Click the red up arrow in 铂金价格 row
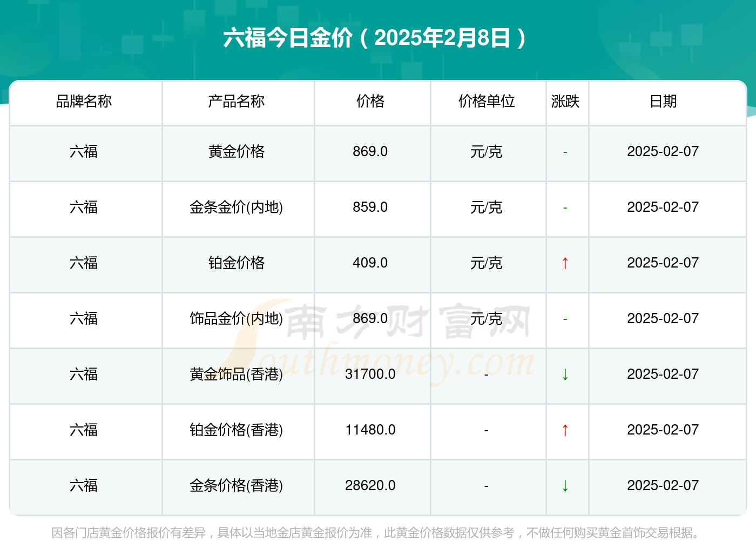The width and height of the screenshot is (756, 541). point(565,263)
